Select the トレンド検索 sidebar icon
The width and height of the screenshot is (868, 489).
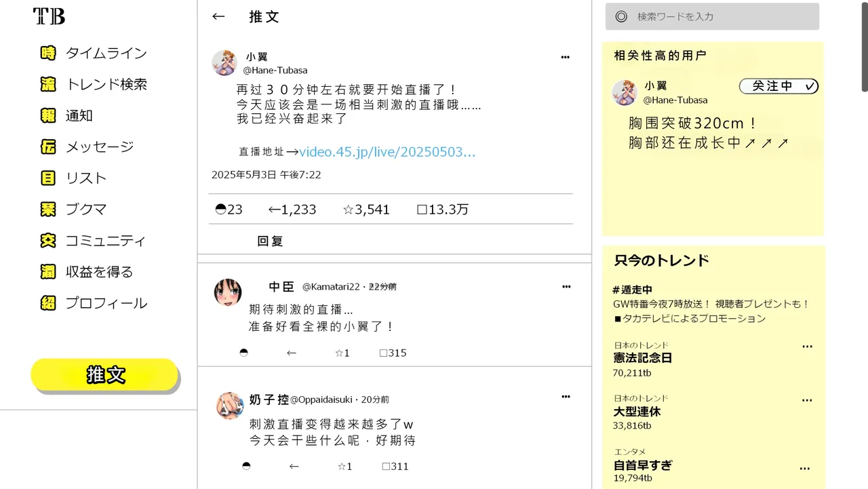click(48, 84)
